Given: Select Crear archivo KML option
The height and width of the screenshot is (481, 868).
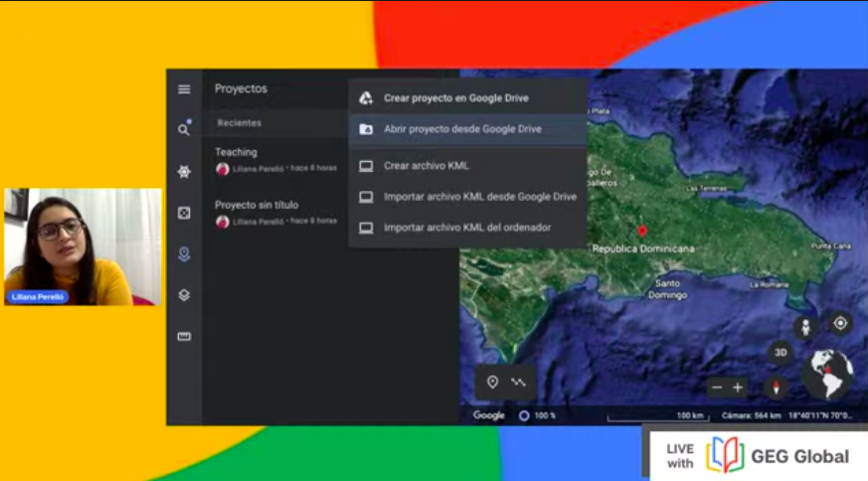Looking at the screenshot, I should tap(468, 166).
